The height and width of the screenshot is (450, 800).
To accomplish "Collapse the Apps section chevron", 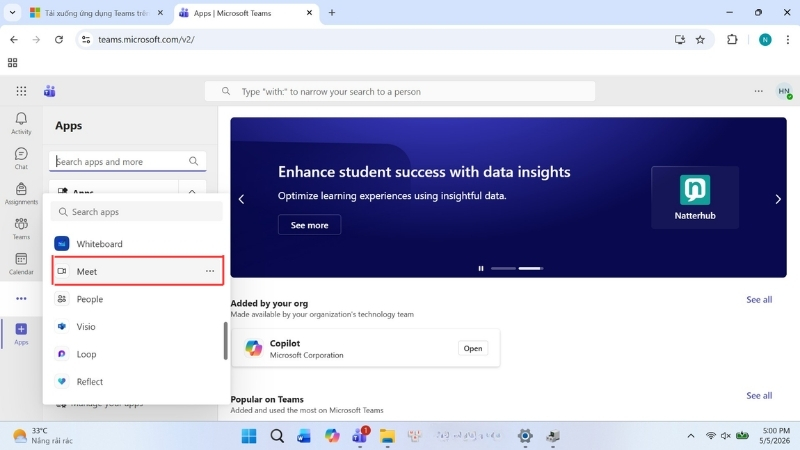I will coord(192,192).
